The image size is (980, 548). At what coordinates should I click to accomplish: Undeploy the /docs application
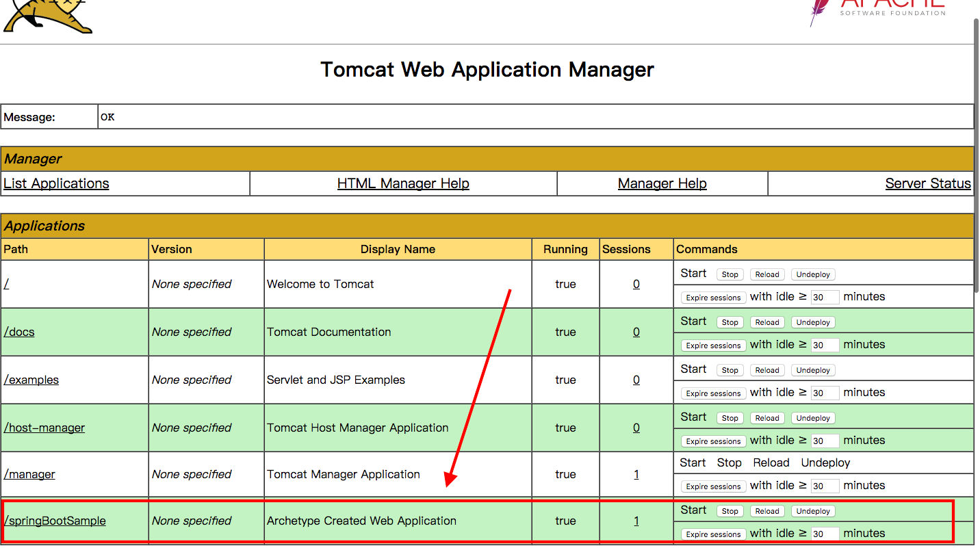[x=813, y=322]
